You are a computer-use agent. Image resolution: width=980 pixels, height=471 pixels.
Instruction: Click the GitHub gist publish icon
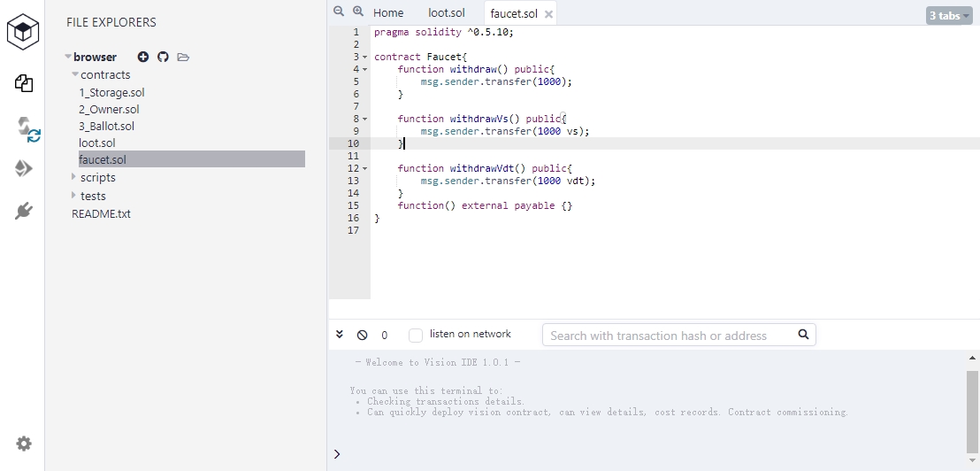coord(163,58)
